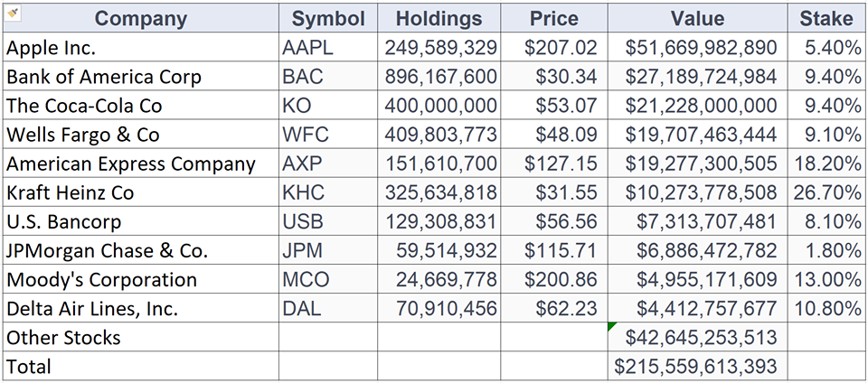The width and height of the screenshot is (868, 383).
Task: Select the Value column header
Action: click(697, 18)
